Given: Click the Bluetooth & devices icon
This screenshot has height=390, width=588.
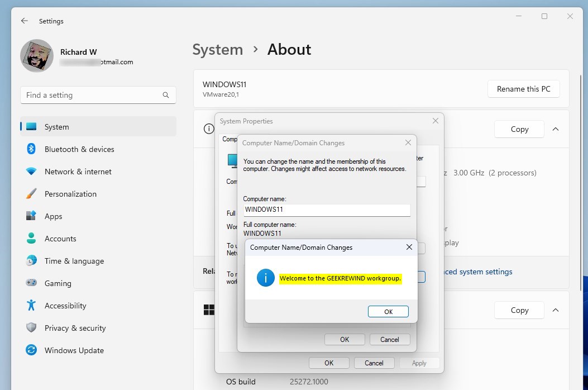Looking at the screenshot, I should click(31, 149).
